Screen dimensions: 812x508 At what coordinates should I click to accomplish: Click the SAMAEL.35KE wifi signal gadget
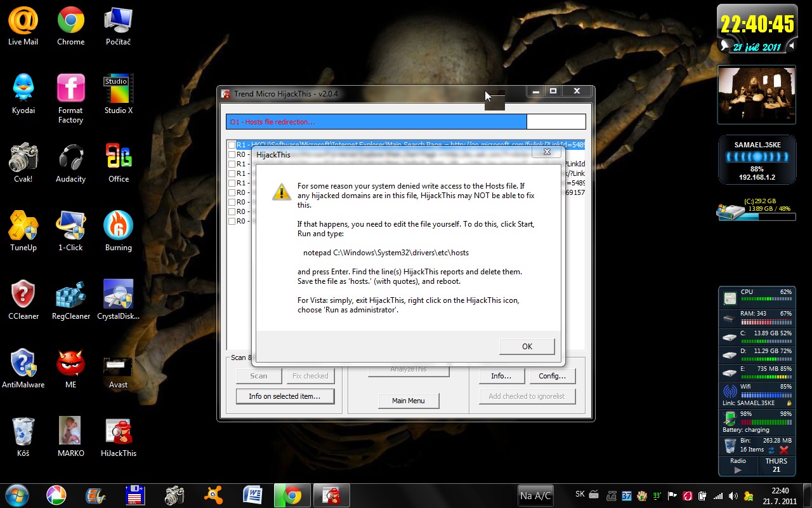point(757,159)
